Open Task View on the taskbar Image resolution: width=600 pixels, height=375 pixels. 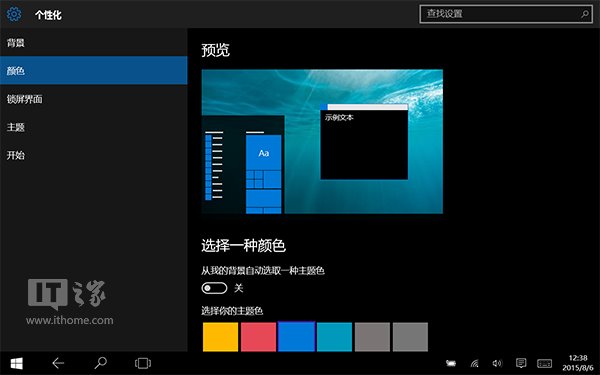coord(143,363)
